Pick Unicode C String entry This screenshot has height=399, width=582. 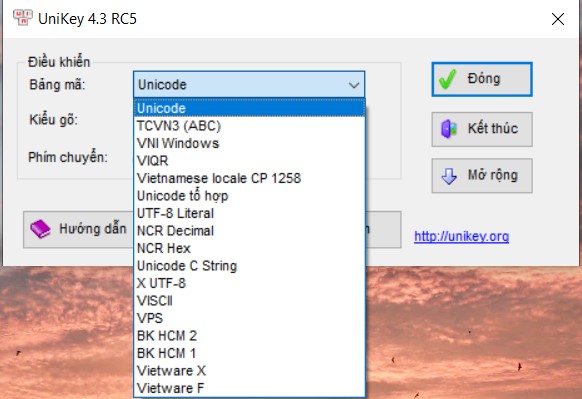(x=249, y=266)
